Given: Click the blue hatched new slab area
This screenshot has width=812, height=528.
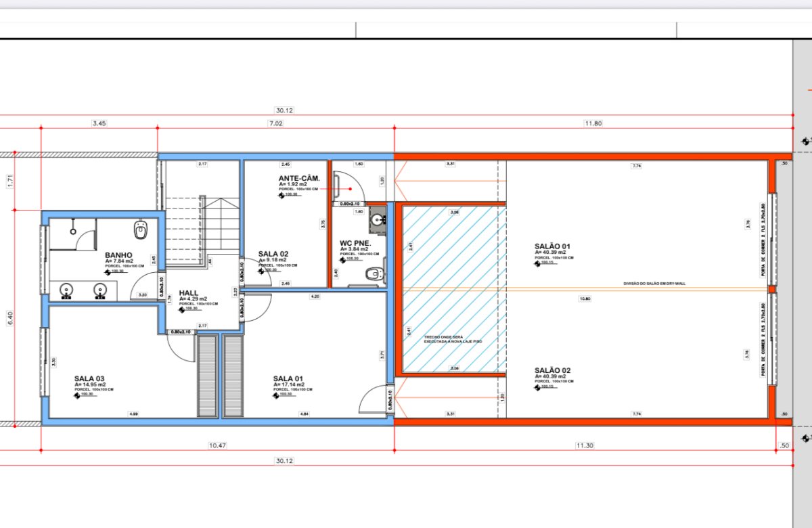Looking at the screenshot, I should pyautogui.click(x=455, y=289).
